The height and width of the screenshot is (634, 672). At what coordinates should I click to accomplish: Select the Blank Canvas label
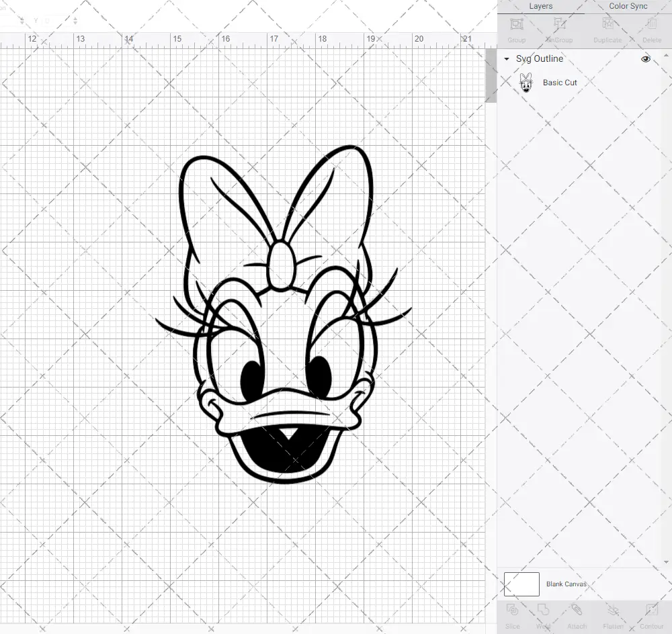point(566,584)
